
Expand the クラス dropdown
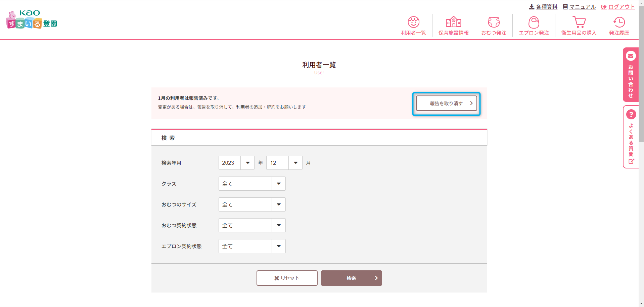point(252,184)
